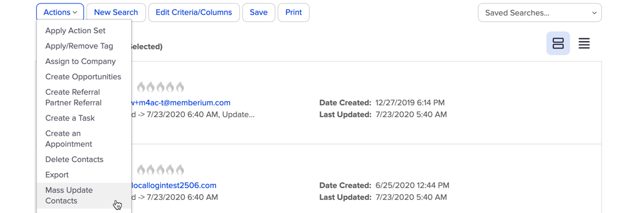Click the Save button
The image size is (644, 213).
[259, 12]
